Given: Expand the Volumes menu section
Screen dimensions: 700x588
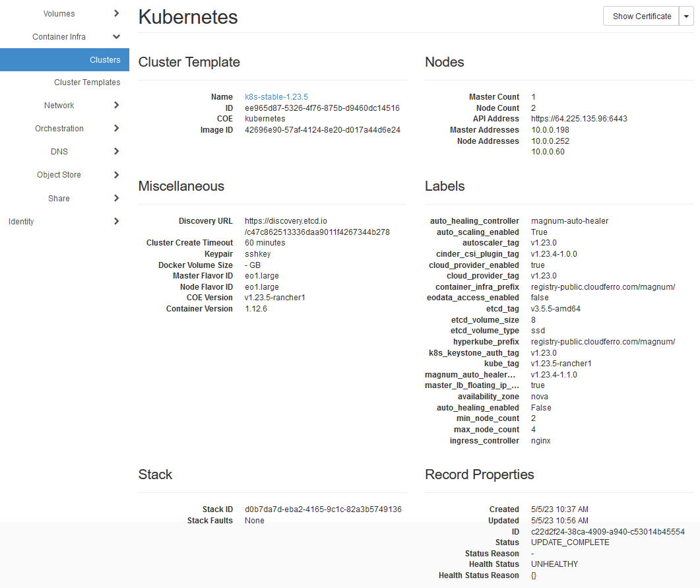Looking at the screenshot, I should (x=59, y=13).
